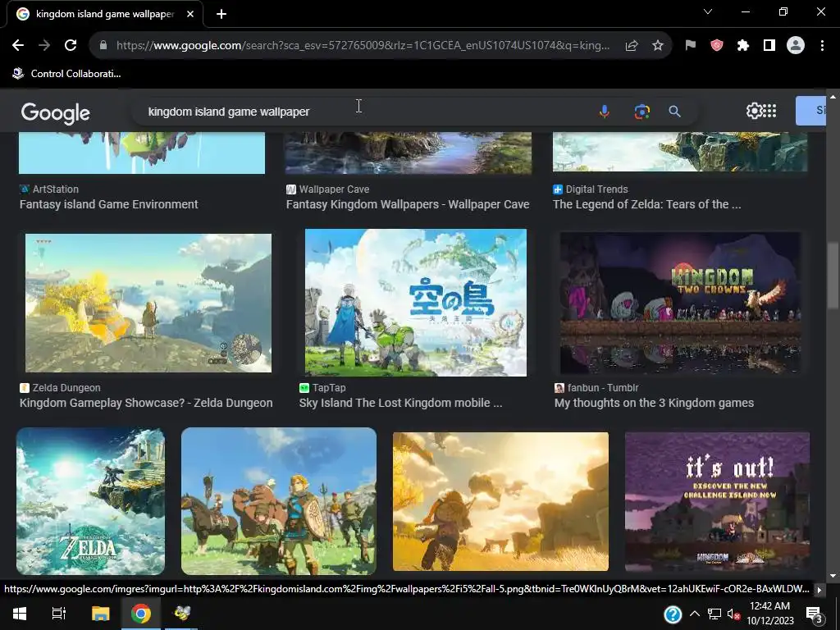Viewport: 840px width, 630px height.
Task: Open the red shield extension
Action: (x=717, y=46)
